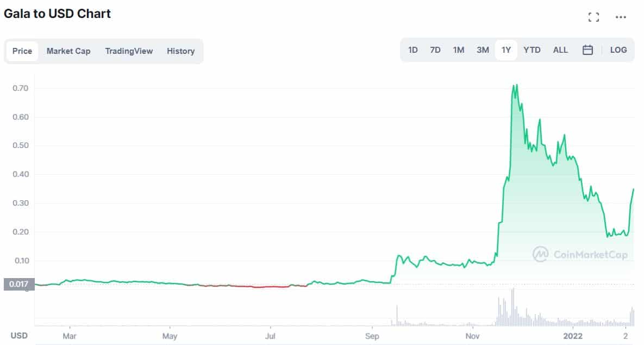The height and width of the screenshot is (345, 644).
Task: Switch to the Market Cap tab
Action: click(68, 51)
